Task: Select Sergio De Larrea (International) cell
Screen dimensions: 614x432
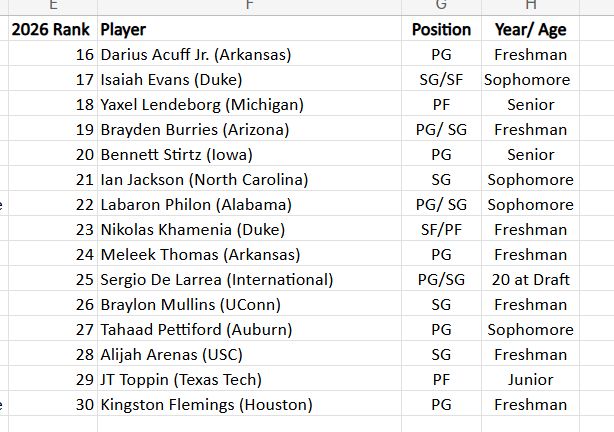Action: pos(249,279)
